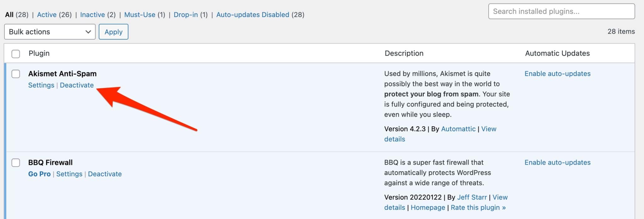Click the BBQ Firewall plugin name
This screenshot has height=219, width=644.
pos(50,162)
